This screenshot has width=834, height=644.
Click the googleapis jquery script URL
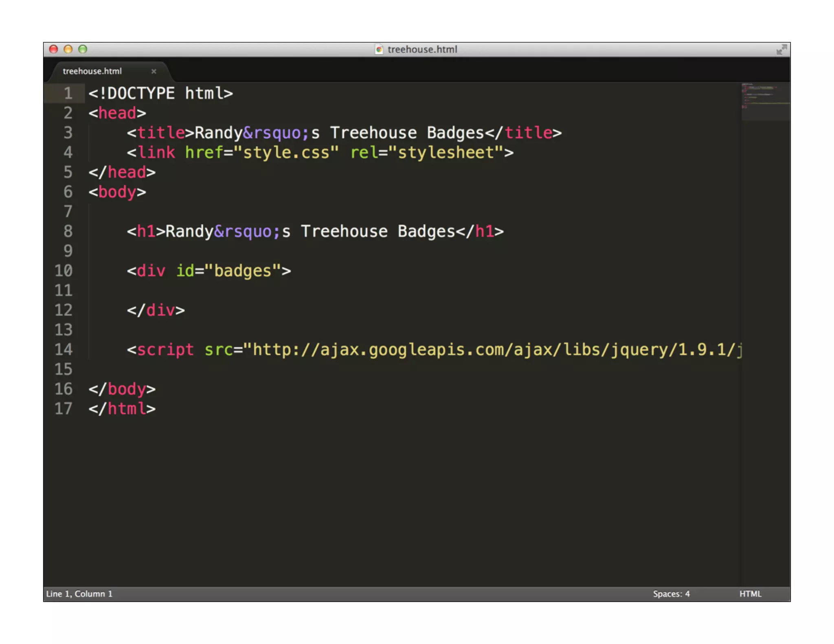493,350
